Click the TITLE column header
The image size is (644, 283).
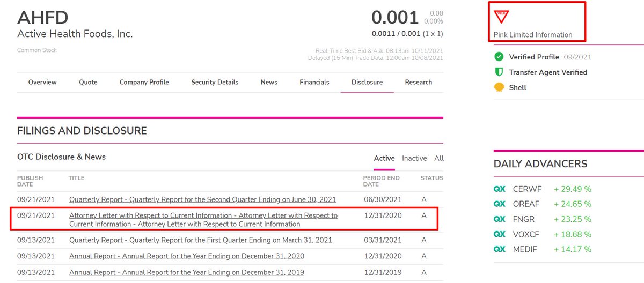point(76,178)
